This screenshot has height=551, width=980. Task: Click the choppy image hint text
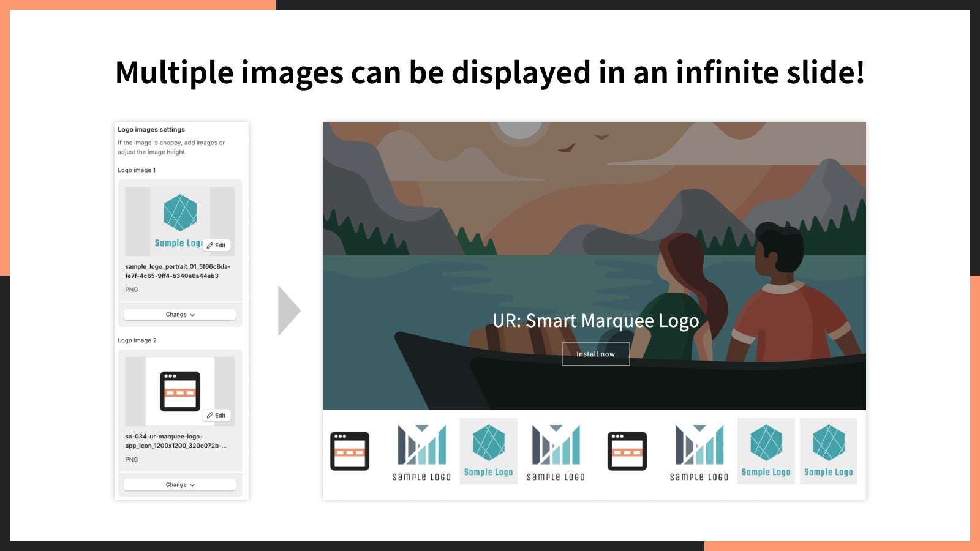(x=171, y=148)
